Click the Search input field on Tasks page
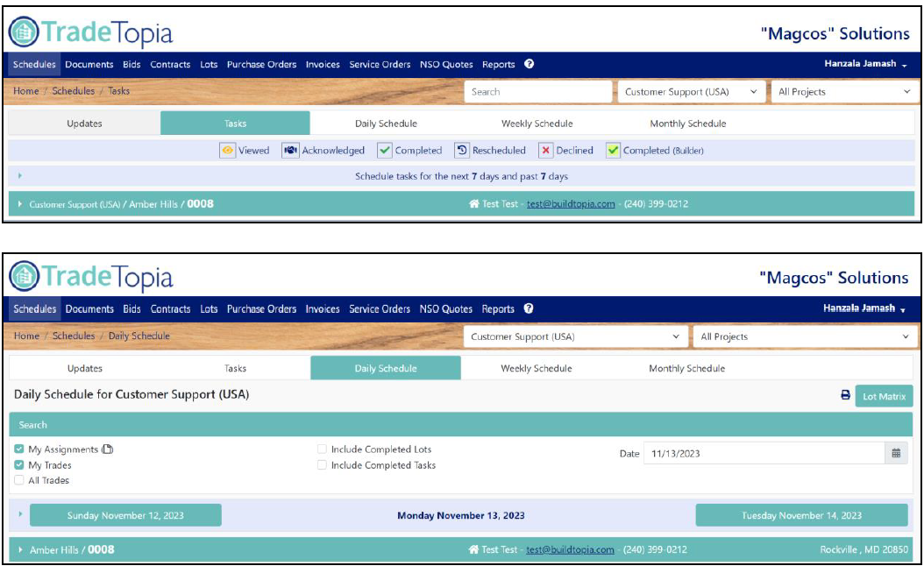The image size is (924, 566). (x=538, y=92)
